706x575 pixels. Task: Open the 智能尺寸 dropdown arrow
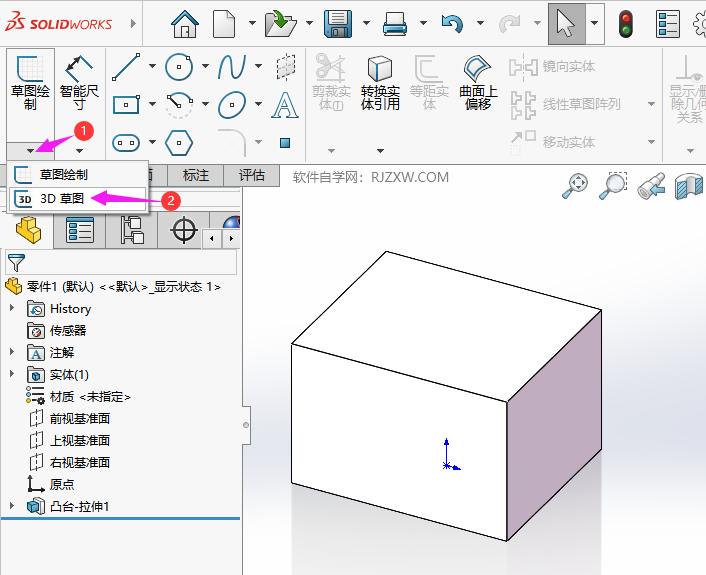tap(79, 151)
